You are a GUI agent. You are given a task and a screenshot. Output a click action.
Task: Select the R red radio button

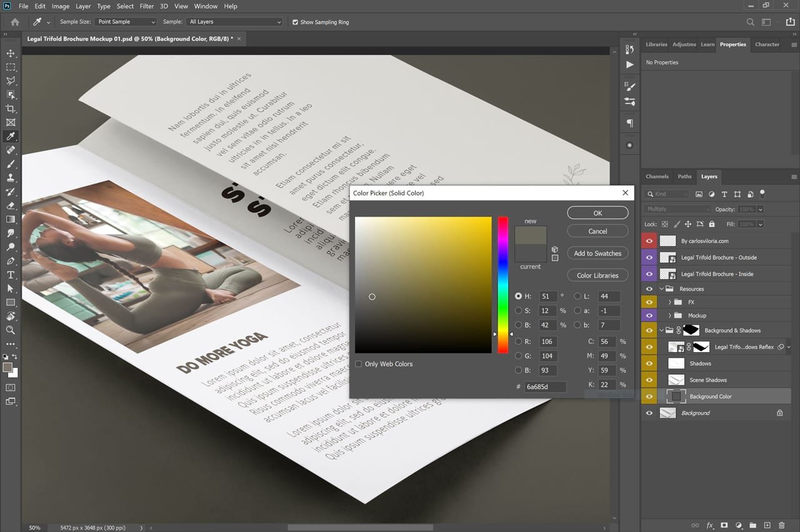coord(518,342)
